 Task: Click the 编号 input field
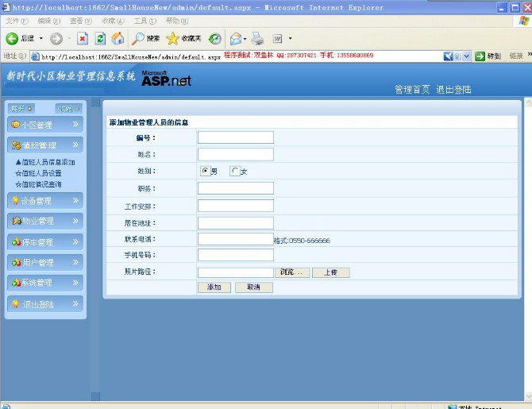click(x=236, y=137)
